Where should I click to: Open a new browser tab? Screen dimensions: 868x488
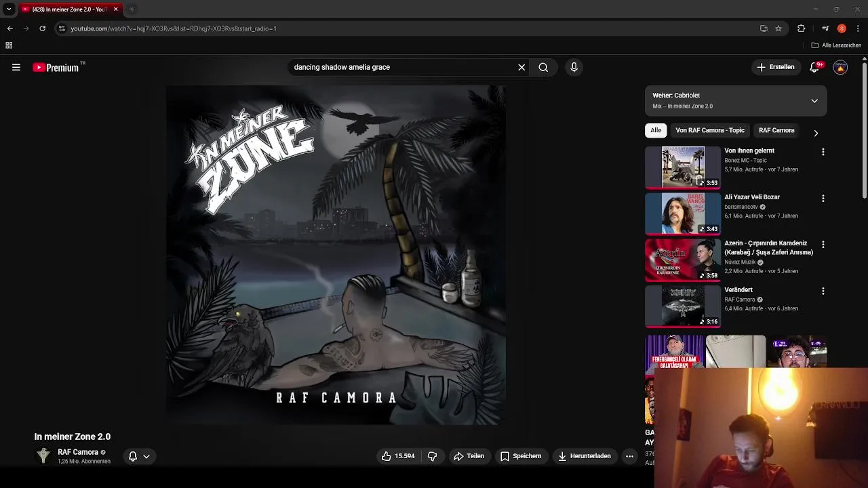point(132,9)
